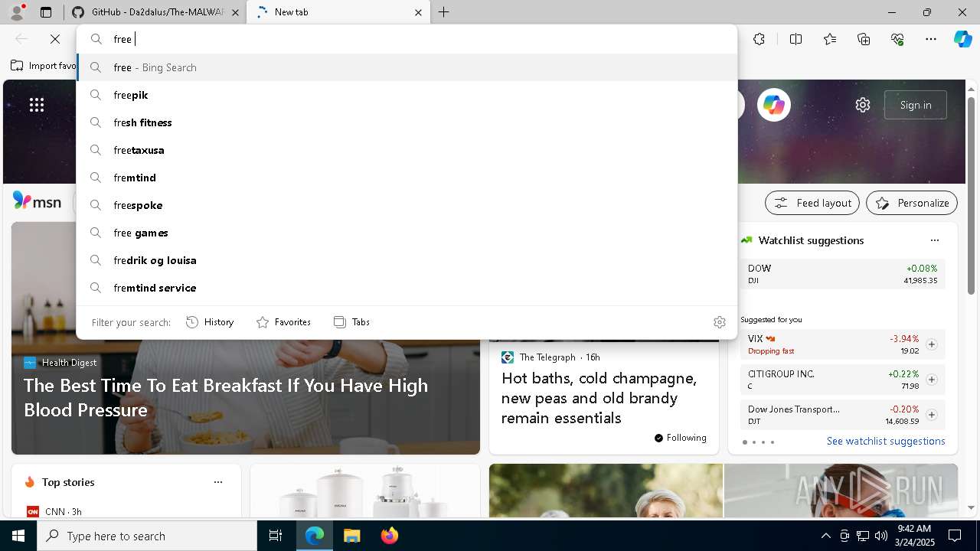This screenshot has height=551, width=980.
Task: Click the Copilot circle icon on page
Action: (x=773, y=105)
